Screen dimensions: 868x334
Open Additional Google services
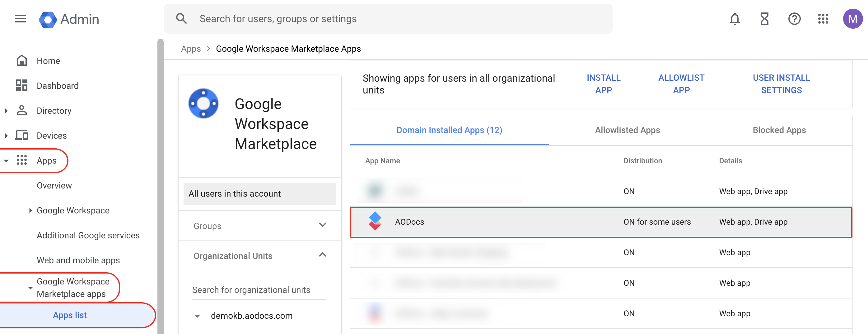tap(88, 235)
